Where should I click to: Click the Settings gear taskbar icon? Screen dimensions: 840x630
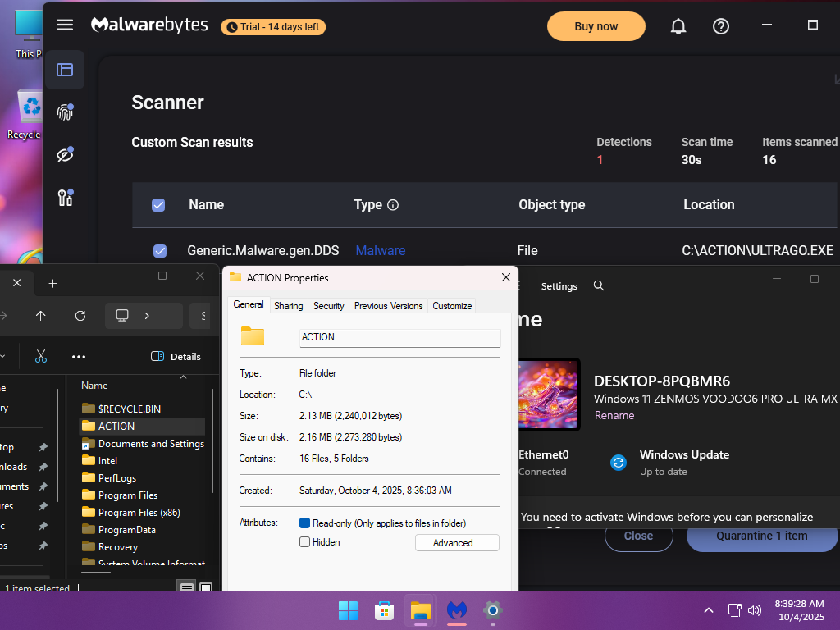(492, 610)
